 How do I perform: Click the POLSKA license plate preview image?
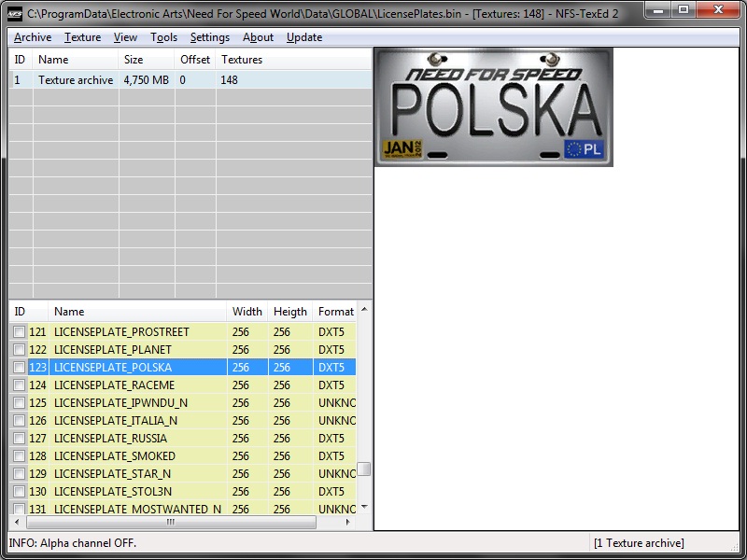click(x=493, y=107)
